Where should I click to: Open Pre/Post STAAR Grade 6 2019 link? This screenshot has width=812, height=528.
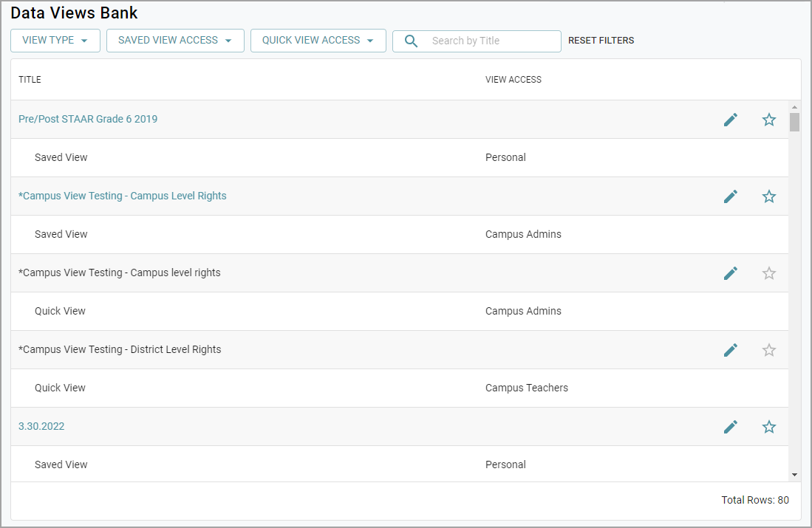click(x=88, y=119)
